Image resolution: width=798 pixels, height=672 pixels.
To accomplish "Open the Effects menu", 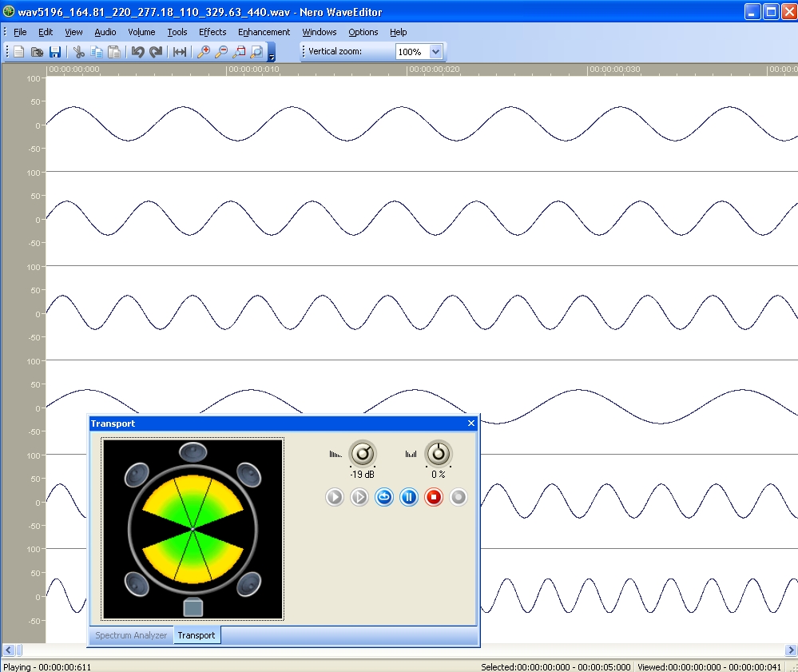I will tap(212, 32).
